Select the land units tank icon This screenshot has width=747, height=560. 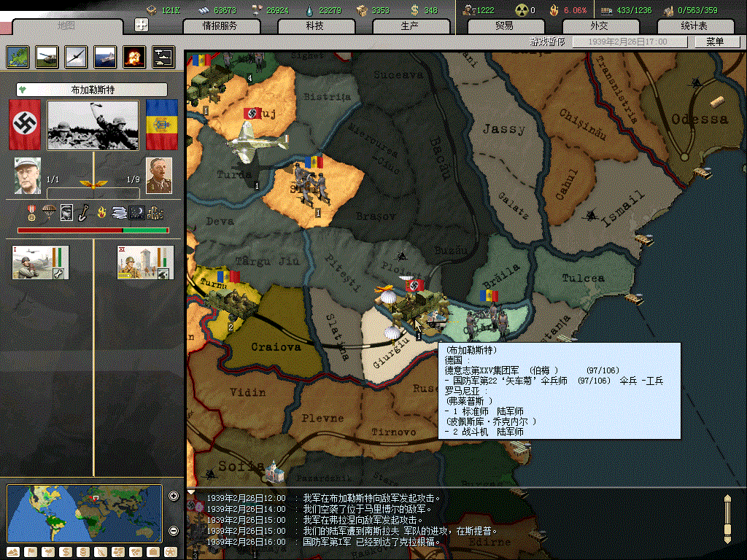click(47, 57)
